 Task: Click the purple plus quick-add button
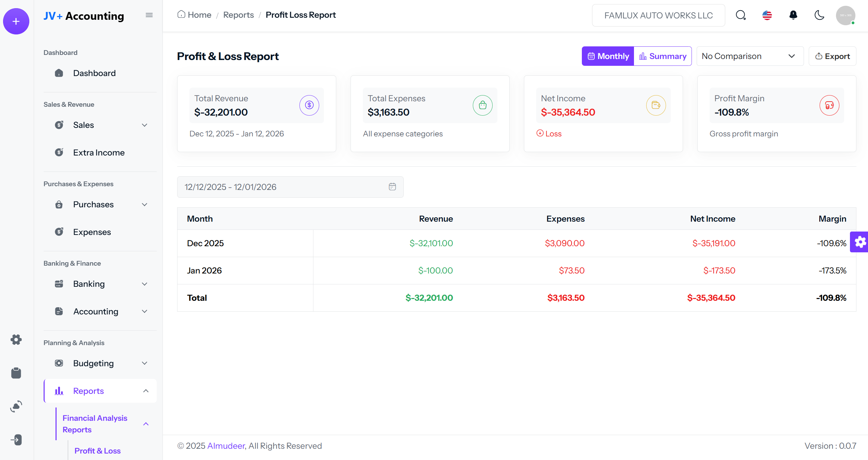16,21
